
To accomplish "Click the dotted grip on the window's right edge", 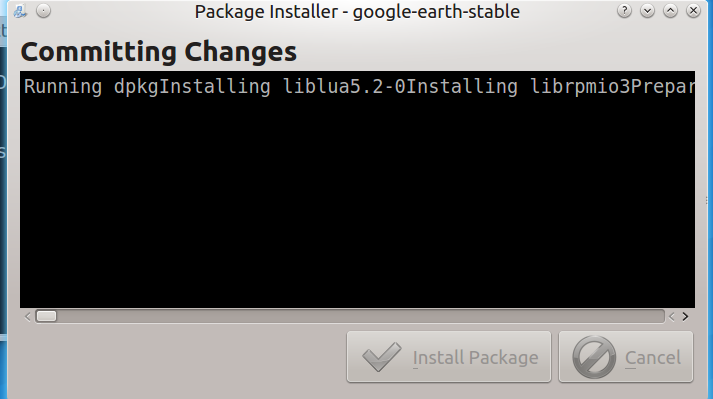I will coord(706,200).
